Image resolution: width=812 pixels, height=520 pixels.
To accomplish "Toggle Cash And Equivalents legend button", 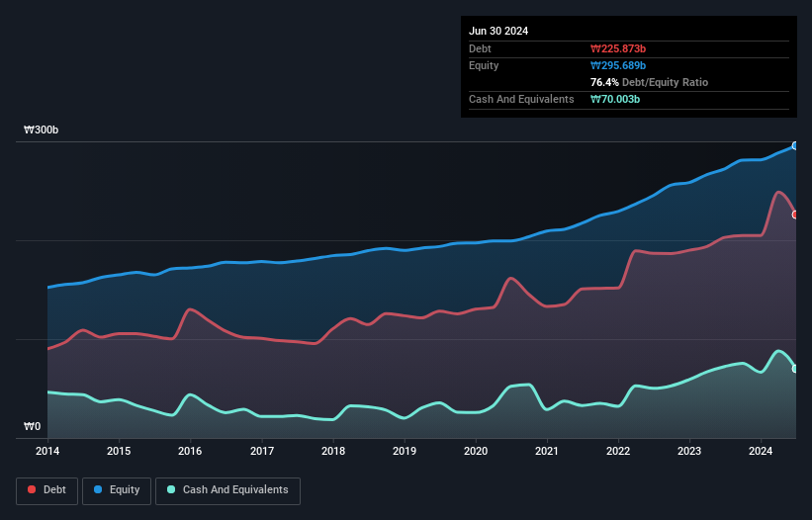I will point(227,490).
